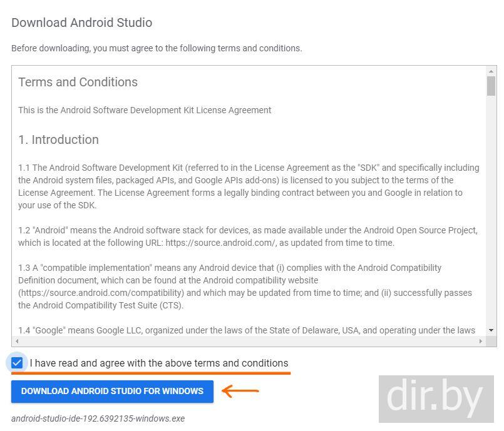Click paragraph 1.1 about the Android SDK
The height and width of the screenshot is (431, 504).
[249, 186]
